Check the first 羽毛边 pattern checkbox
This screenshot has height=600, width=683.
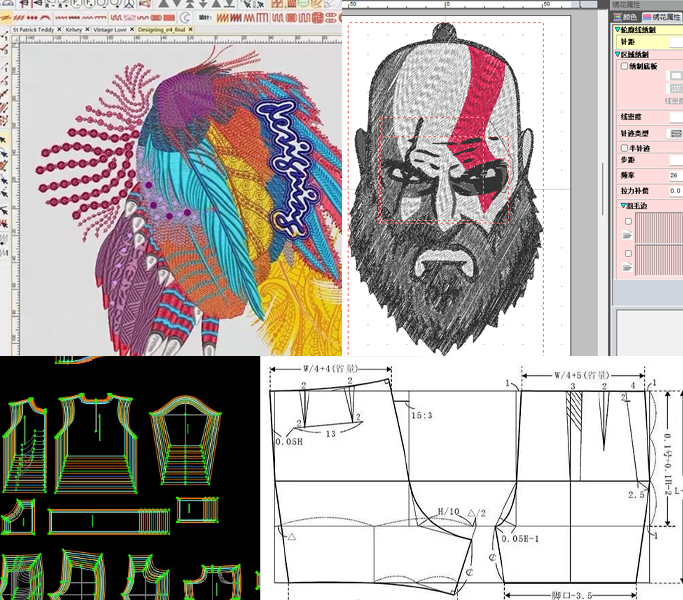(x=628, y=221)
